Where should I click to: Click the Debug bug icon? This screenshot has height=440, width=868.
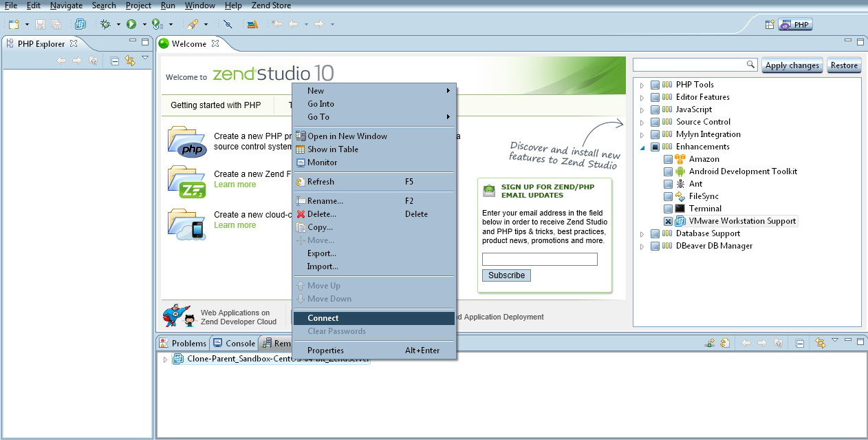click(105, 24)
